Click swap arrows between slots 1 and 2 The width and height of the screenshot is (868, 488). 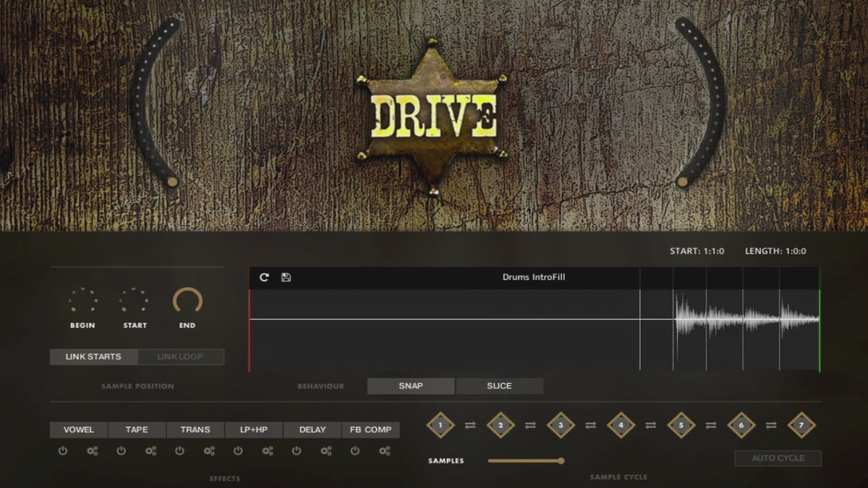click(470, 425)
